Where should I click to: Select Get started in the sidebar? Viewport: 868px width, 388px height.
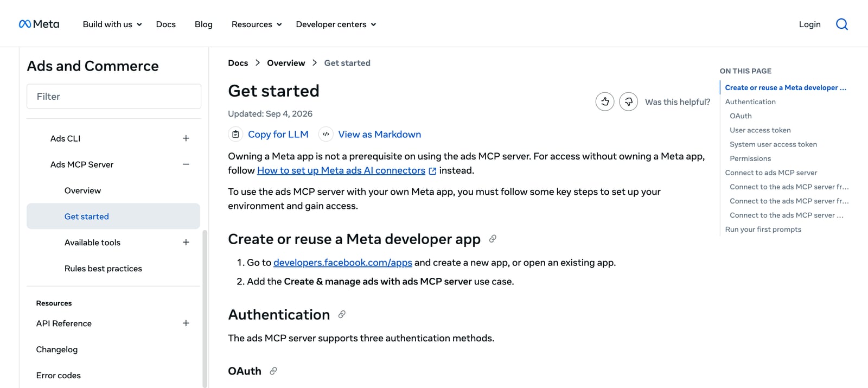pyautogui.click(x=113, y=216)
